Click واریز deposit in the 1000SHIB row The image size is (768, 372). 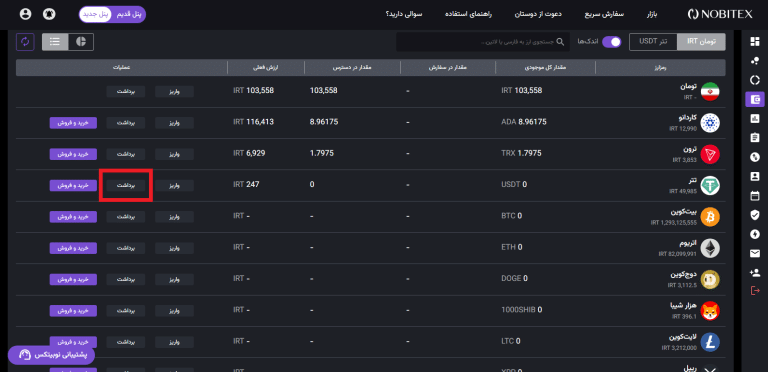pos(174,311)
